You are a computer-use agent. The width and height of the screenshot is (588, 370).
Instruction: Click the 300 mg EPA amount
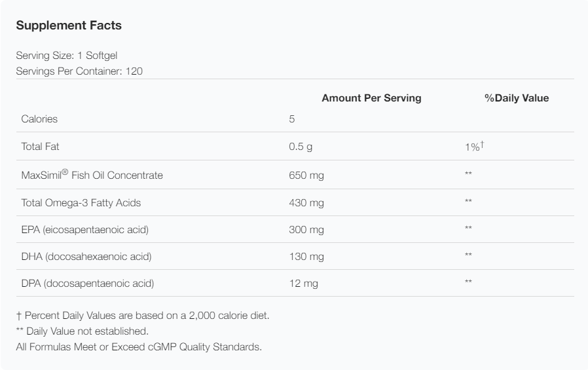coord(306,230)
